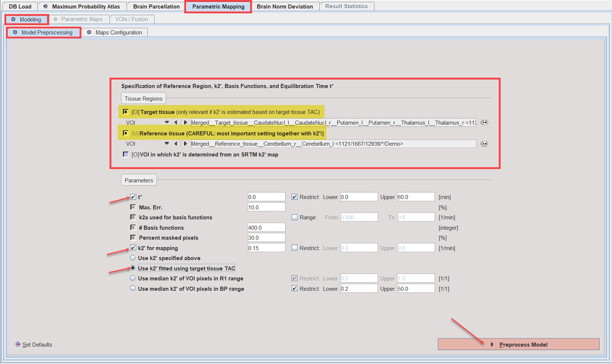
Task: Click the Percent masked pixels value field
Action: point(266,237)
